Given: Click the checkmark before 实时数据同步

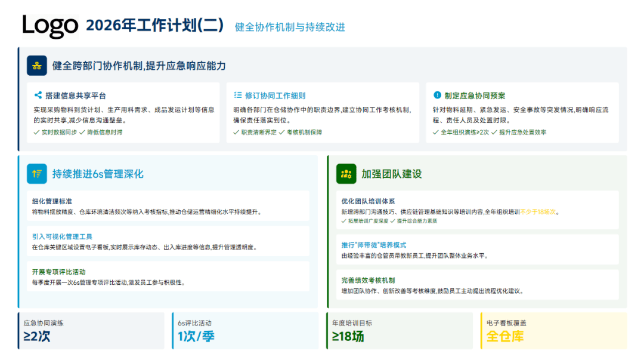Looking at the screenshot, I should coord(37,133).
